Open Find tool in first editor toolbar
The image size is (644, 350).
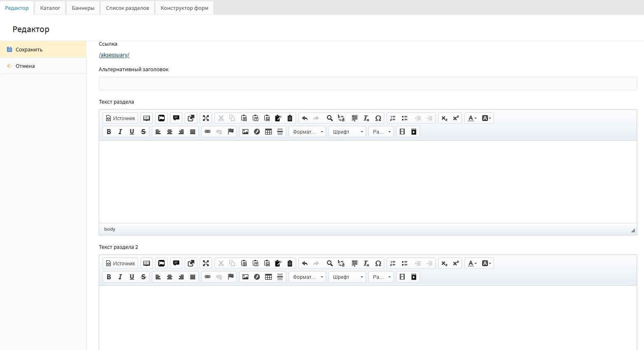click(x=329, y=118)
